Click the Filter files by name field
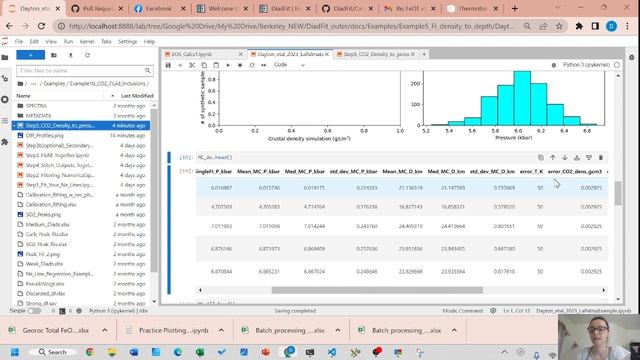640x360 pixels. click(x=85, y=71)
